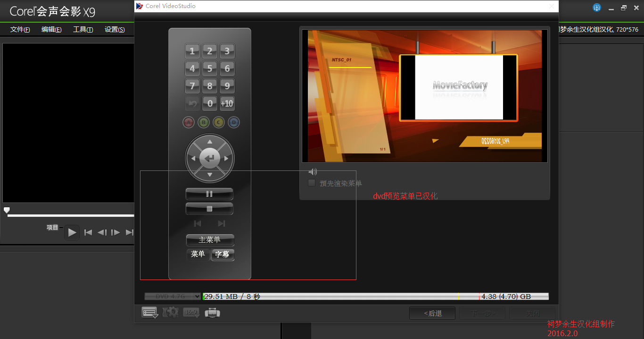Enable the 预先渲染菜单 checkbox
The height and width of the screenshot is (339, 644).
pos(312,183)
